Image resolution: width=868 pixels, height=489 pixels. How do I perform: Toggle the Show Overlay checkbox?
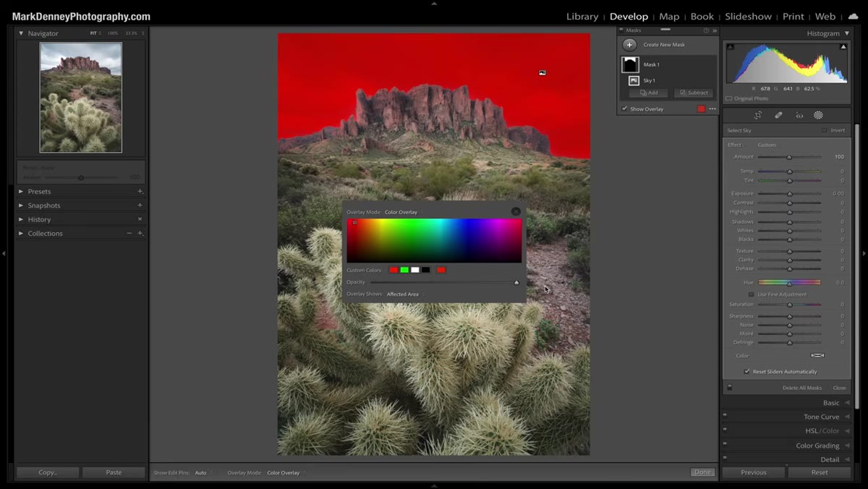624,109
